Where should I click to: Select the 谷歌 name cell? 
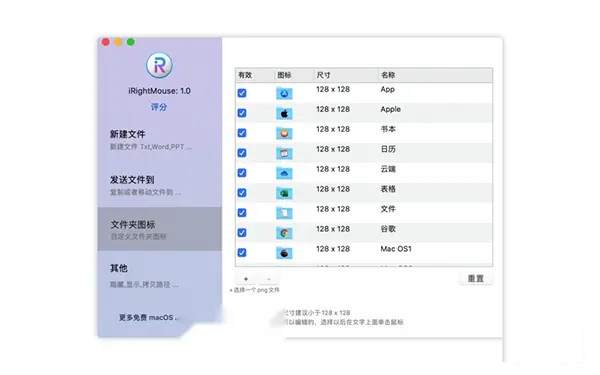click(x=388, y=229)
